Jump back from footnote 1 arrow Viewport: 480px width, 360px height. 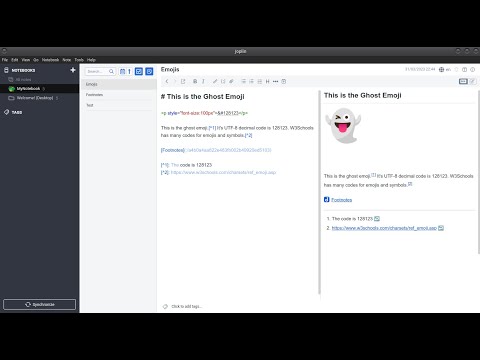[377, 219]
